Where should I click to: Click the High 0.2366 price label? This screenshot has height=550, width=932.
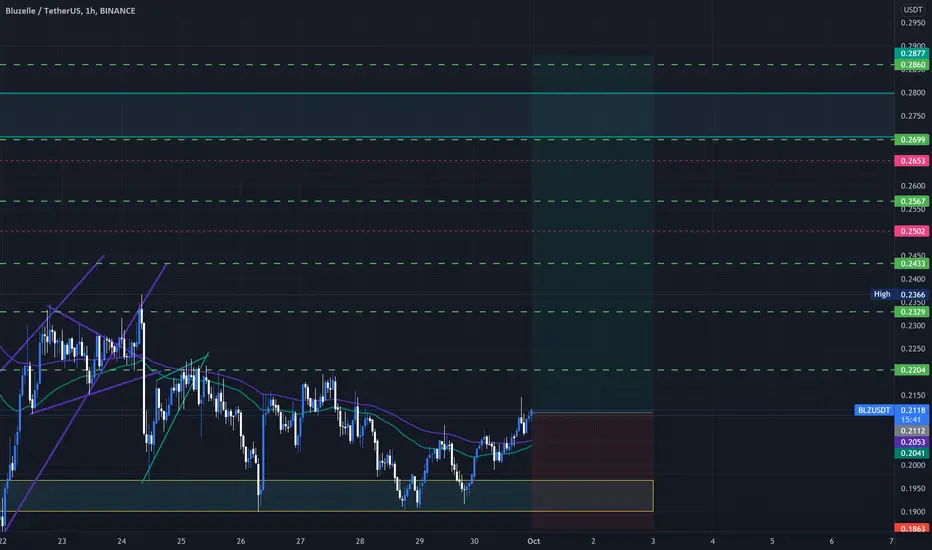pos(899,294)
